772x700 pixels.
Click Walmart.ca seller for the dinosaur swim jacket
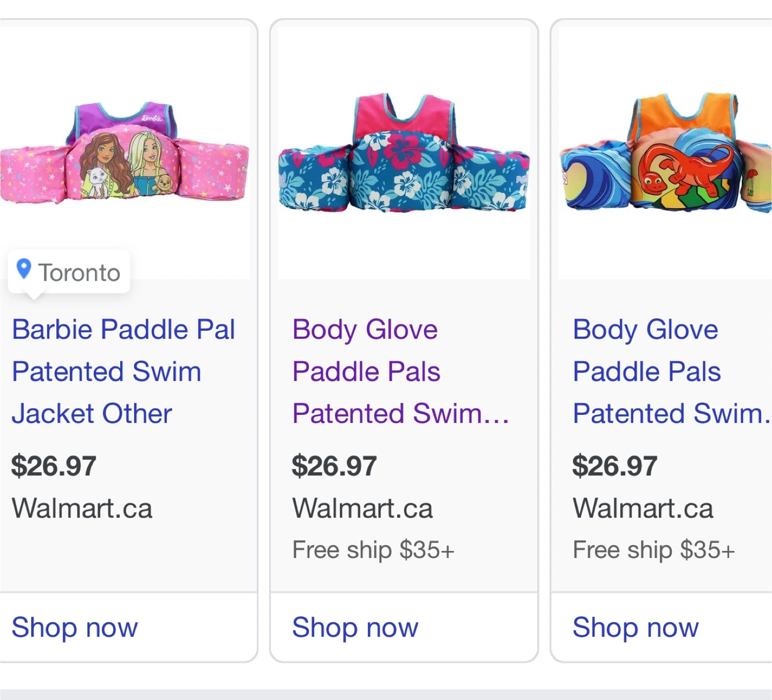[x=643, y=508]
